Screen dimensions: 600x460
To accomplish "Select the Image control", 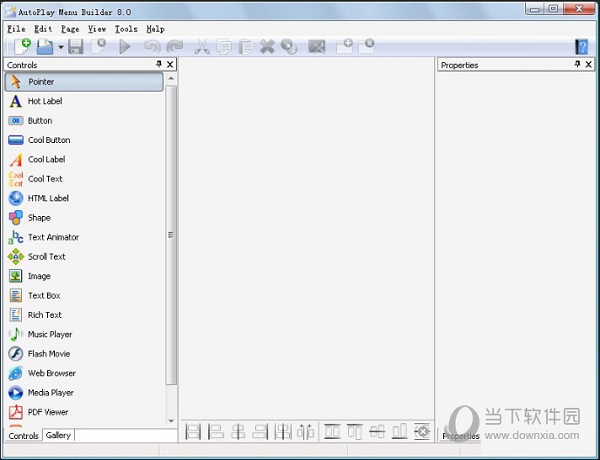I will (x=84, y=276).
